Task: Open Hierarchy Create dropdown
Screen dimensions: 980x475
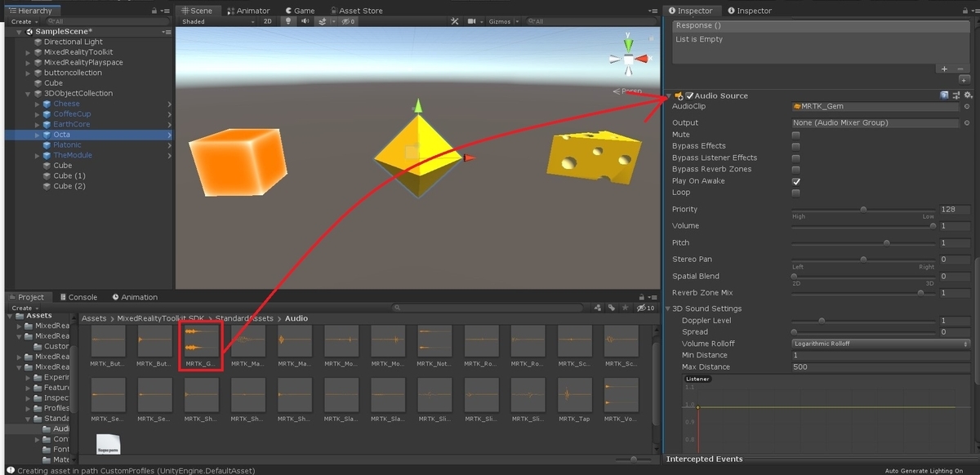Action: click(24, 22)
